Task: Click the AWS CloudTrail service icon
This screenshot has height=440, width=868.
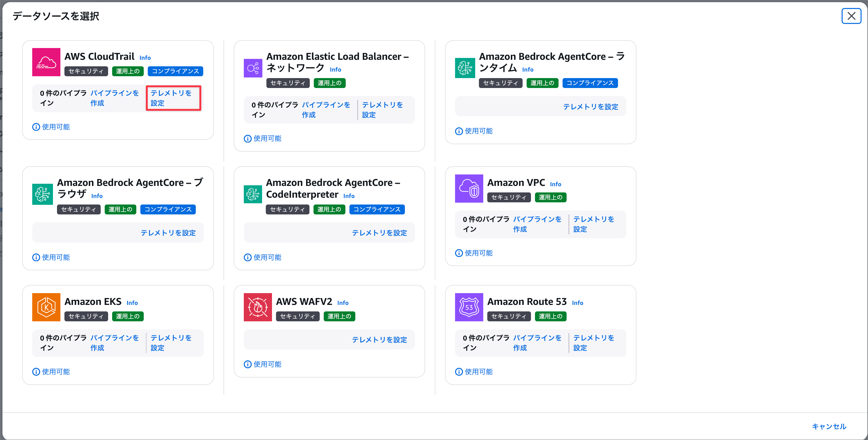Action: [46, 62]
